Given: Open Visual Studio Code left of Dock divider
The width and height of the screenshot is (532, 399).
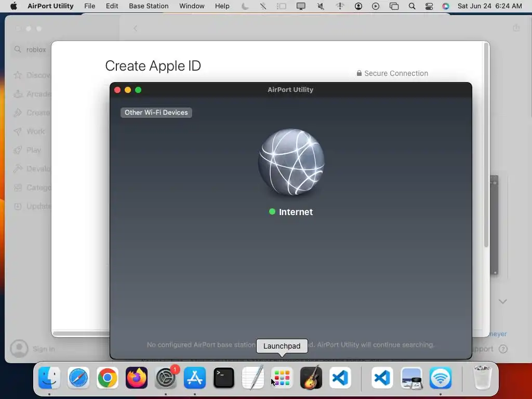Looking at the screenshot, I should click(340, 378).
